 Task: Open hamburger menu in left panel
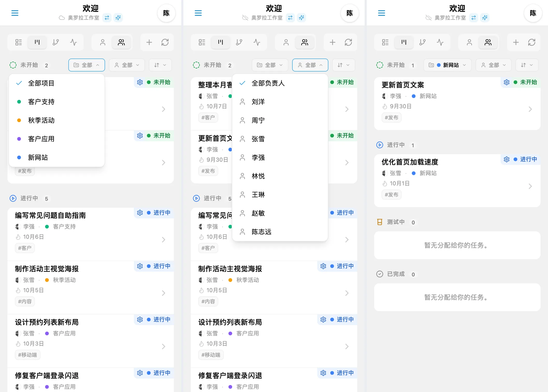point(15,13)
